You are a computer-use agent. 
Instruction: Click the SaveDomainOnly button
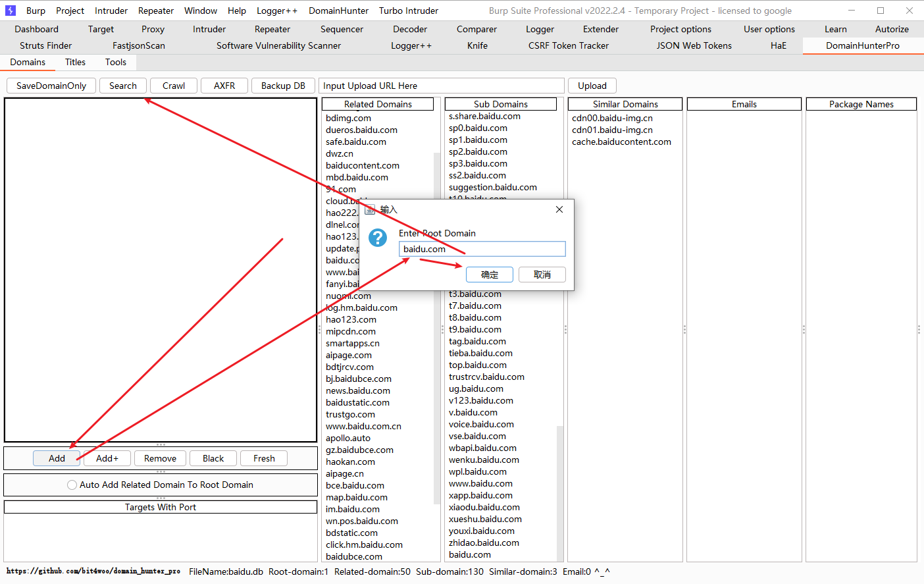pyautogui.click(x=51, y=86)
